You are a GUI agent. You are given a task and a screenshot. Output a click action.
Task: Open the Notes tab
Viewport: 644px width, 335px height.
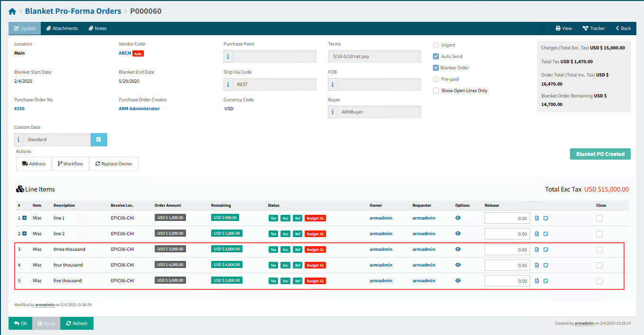coord(97,29)
